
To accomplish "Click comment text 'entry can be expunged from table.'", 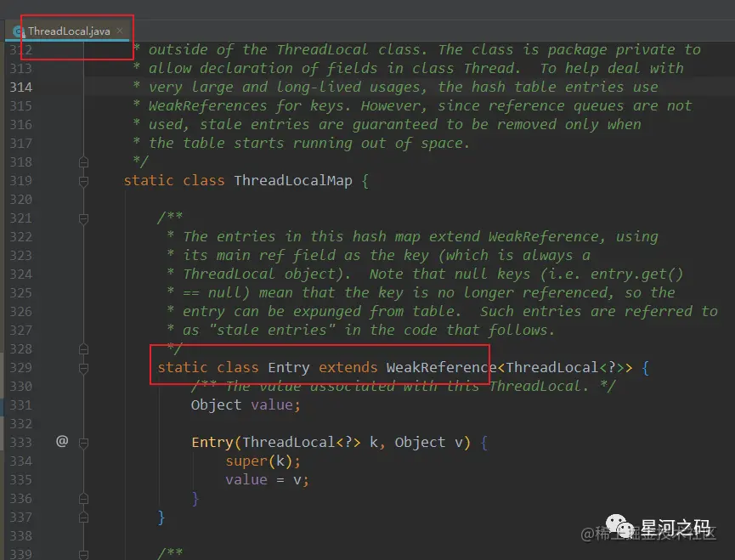I will 322,312.
